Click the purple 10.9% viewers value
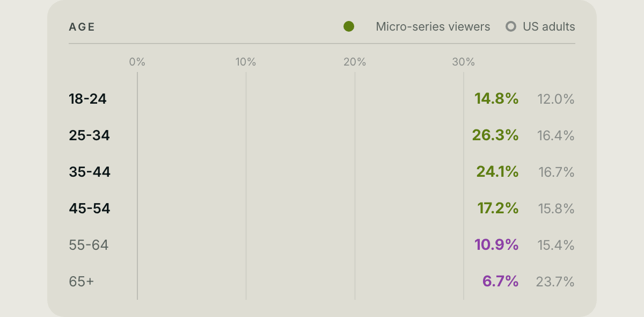 pos(496,245)
